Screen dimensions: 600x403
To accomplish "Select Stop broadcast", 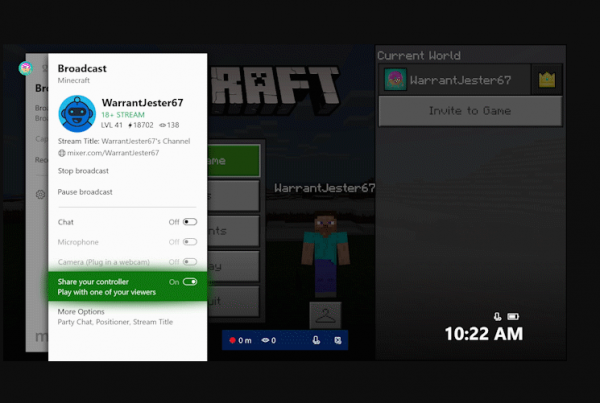I will point(83,171).
